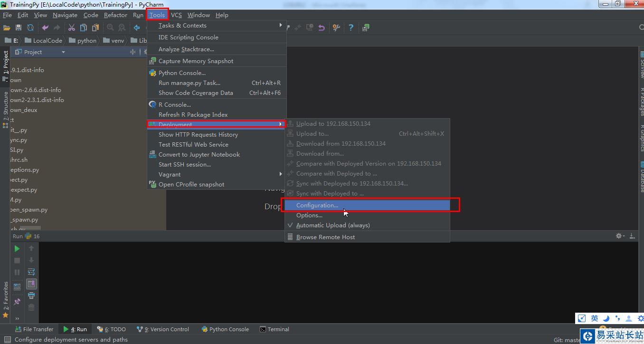This screenshot has height=344, width=644.
Task: Click the Undo toolbar icon
Action: click(45, 28)
